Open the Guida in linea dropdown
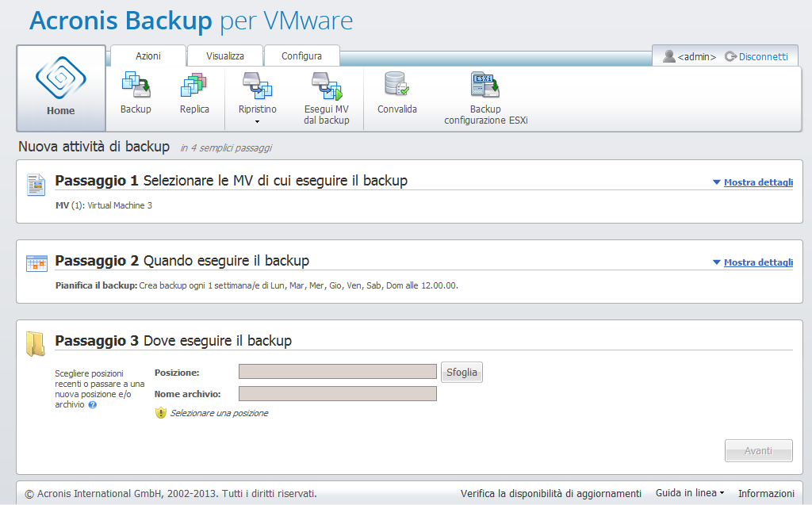The width and height of the screenshot is (812, 505). pos(690,493)
